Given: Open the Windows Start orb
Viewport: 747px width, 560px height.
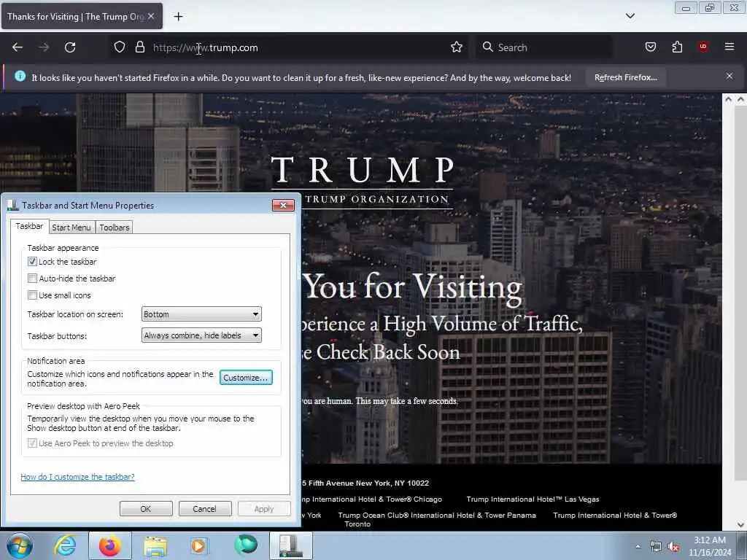Looking at the screenshot, I should [x=20, y=545].
